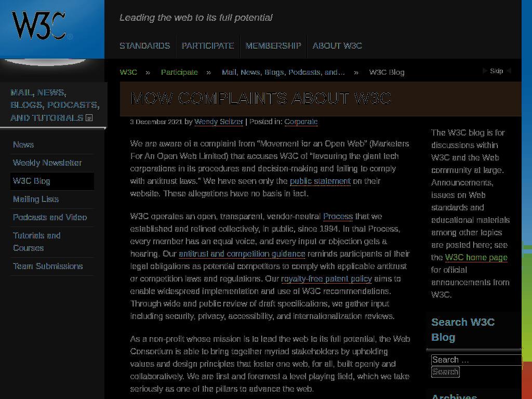Open the Corporate category link
This screenshot has width=532, height=399.
click(301, 122)
